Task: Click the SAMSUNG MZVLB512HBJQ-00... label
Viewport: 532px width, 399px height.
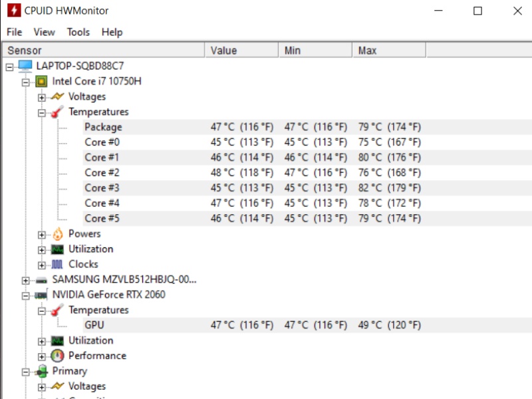Action: point(124,279)
